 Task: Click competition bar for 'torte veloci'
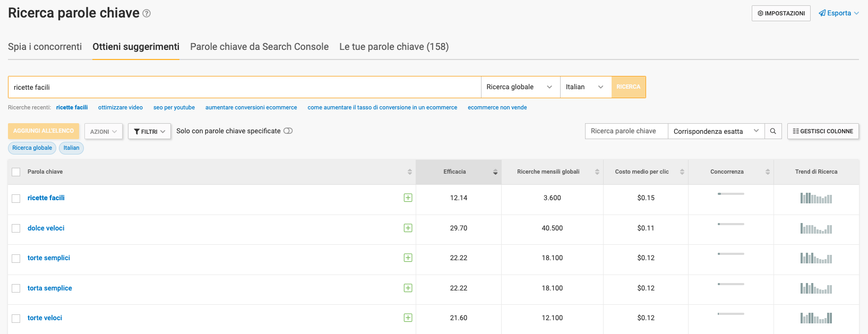coord(731,314)
